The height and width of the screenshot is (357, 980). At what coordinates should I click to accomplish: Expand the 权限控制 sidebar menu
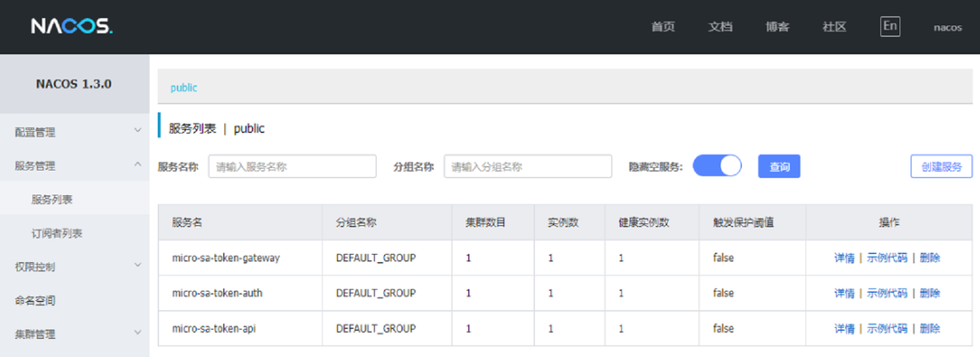click(x=75, y=267)
